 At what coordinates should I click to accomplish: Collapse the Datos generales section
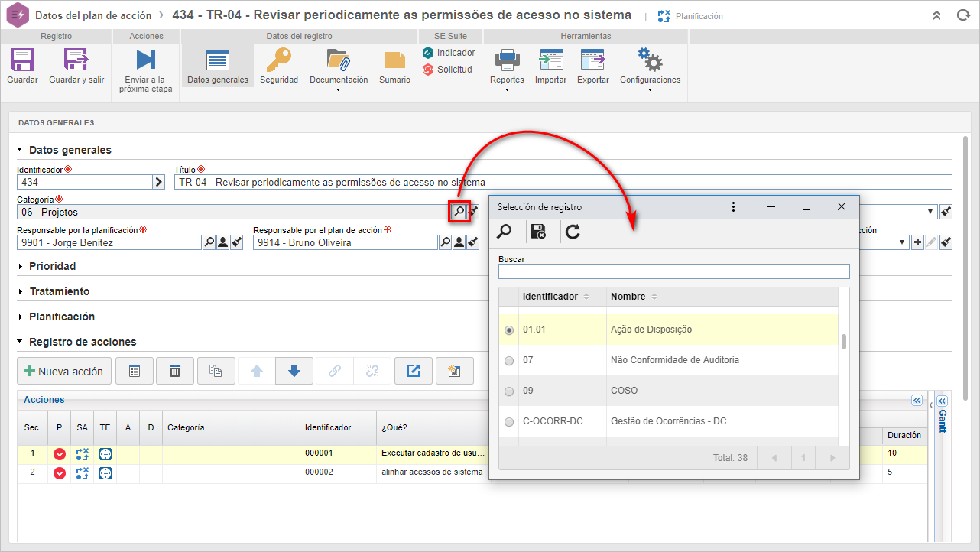click(20, 150)
